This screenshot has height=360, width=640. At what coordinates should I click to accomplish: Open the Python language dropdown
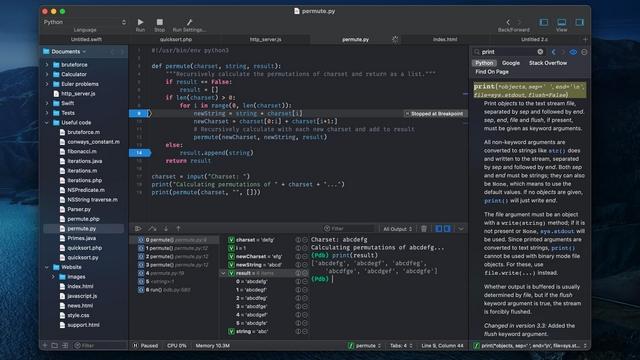coord(85,22)
